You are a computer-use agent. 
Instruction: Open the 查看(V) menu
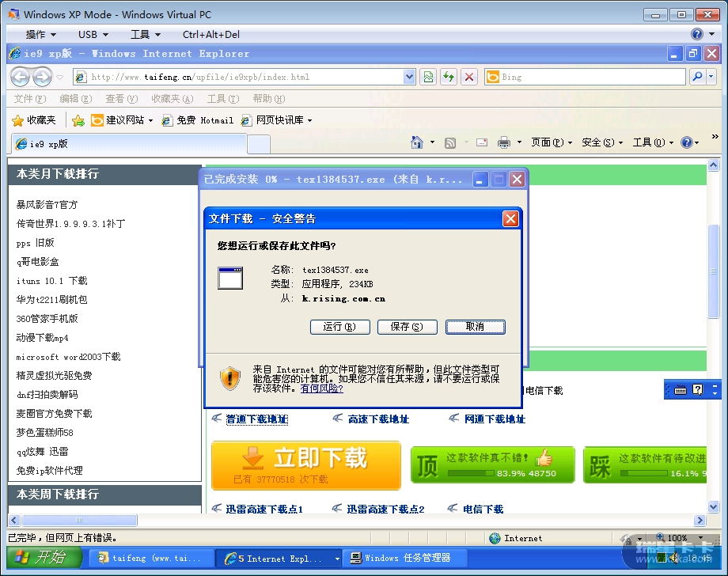[122, 99]
